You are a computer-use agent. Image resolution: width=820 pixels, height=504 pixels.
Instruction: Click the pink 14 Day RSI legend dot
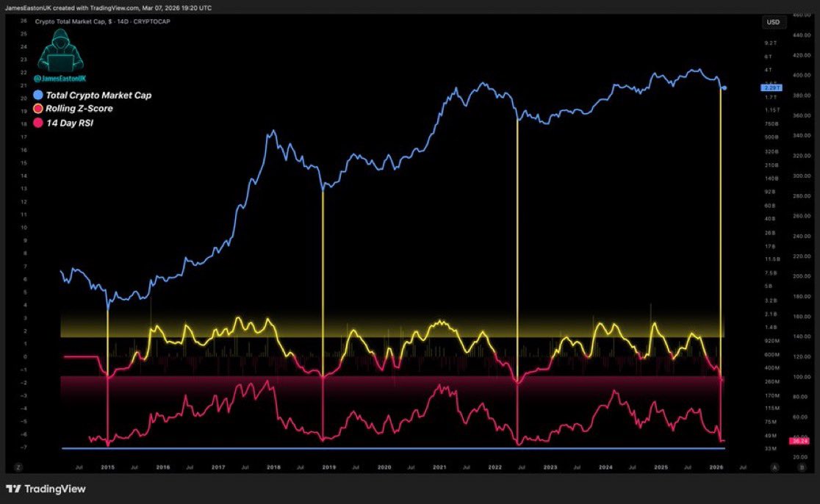[x=38, y=123]
